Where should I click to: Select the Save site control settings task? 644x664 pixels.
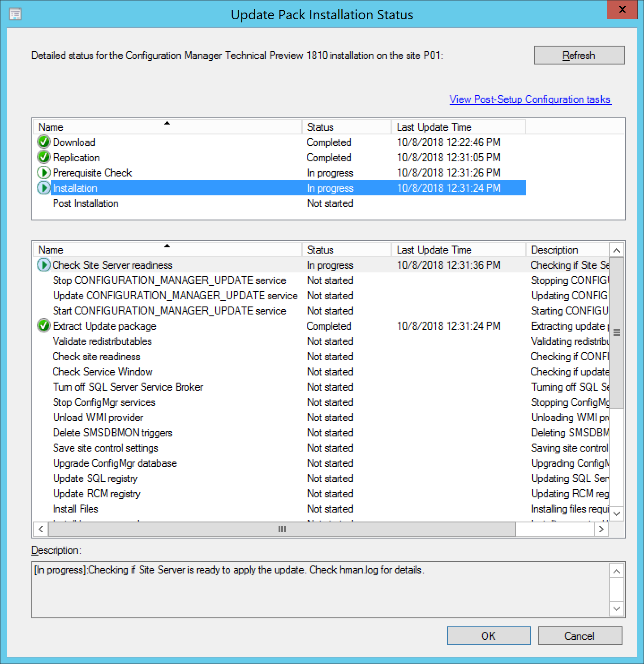[322, 448]
